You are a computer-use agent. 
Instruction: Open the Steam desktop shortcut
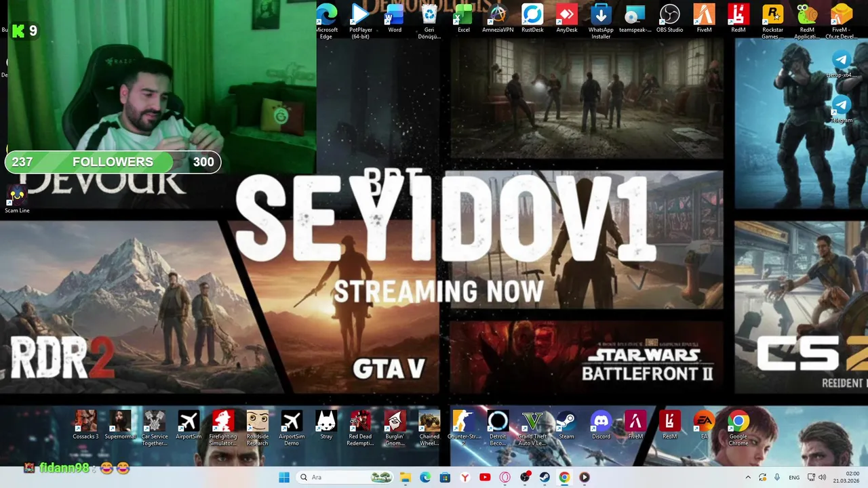(566, 426)
